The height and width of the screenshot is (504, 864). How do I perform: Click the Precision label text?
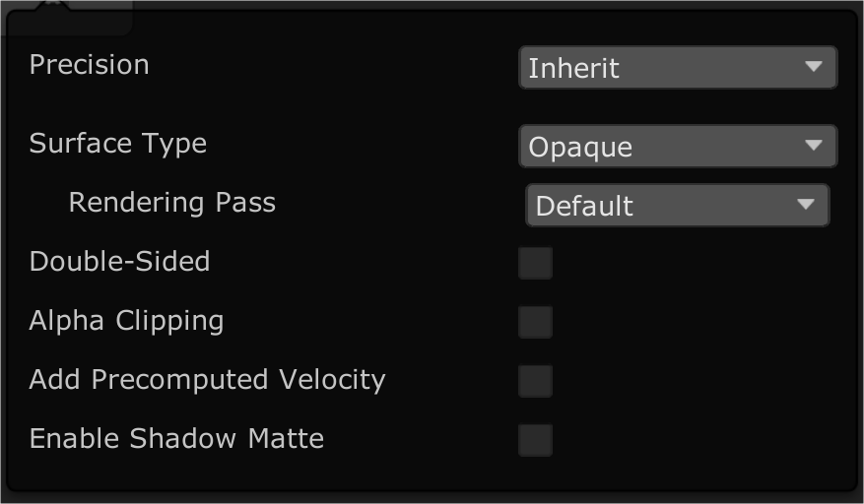89,65
